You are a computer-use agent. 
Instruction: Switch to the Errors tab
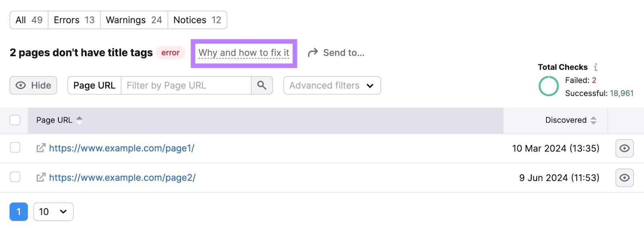[x=74, y=19]
